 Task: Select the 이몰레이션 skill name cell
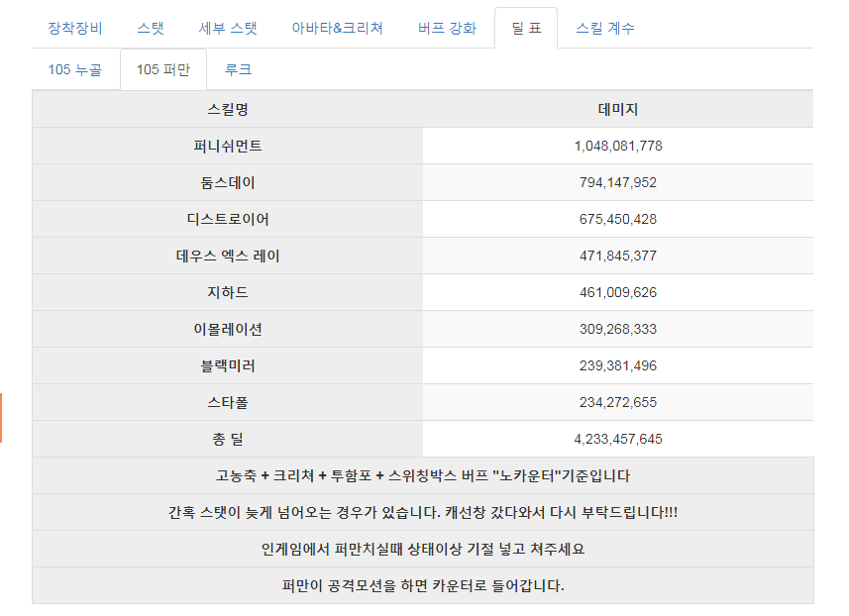[228, 329]
